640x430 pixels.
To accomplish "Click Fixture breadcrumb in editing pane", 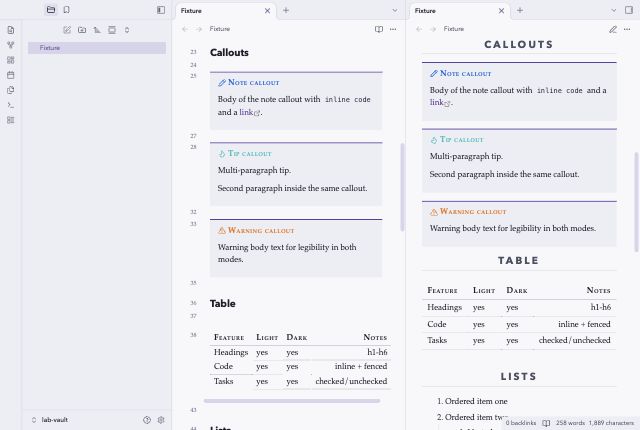I will click(x=220, y=29).
